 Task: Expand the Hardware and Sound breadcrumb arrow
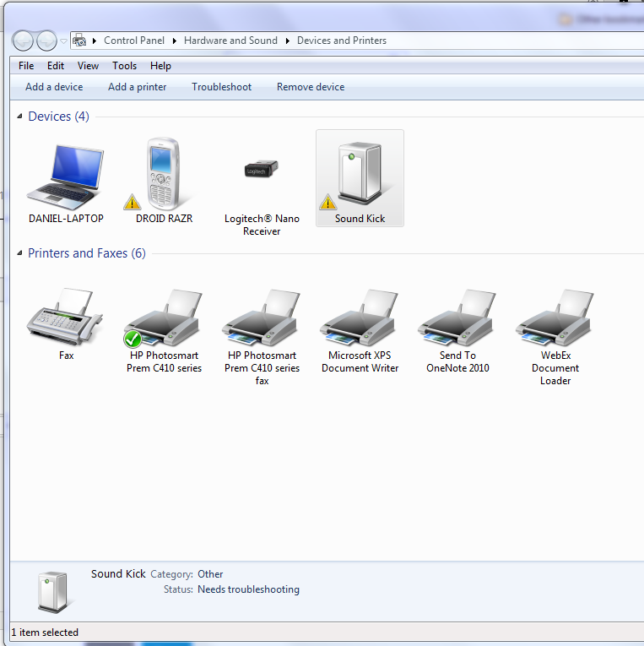287,41
